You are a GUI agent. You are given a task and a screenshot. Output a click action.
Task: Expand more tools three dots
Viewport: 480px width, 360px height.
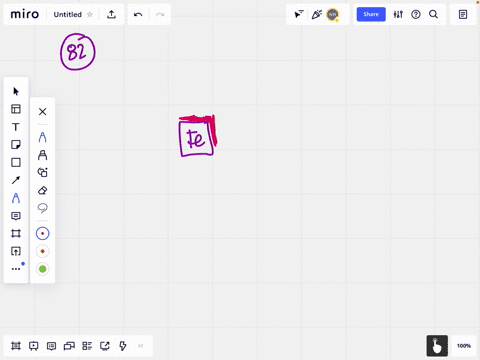click(16, 269)
